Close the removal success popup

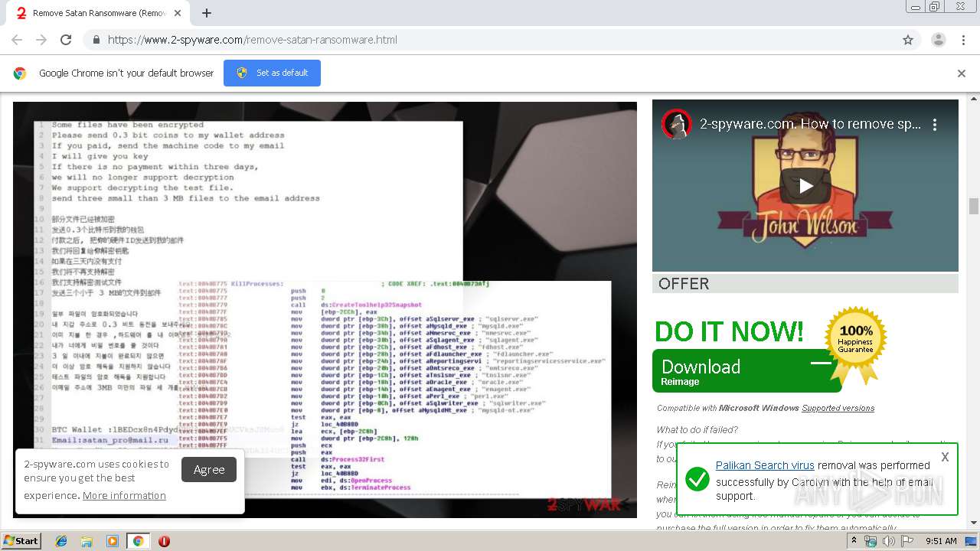[x=945, y=457]
